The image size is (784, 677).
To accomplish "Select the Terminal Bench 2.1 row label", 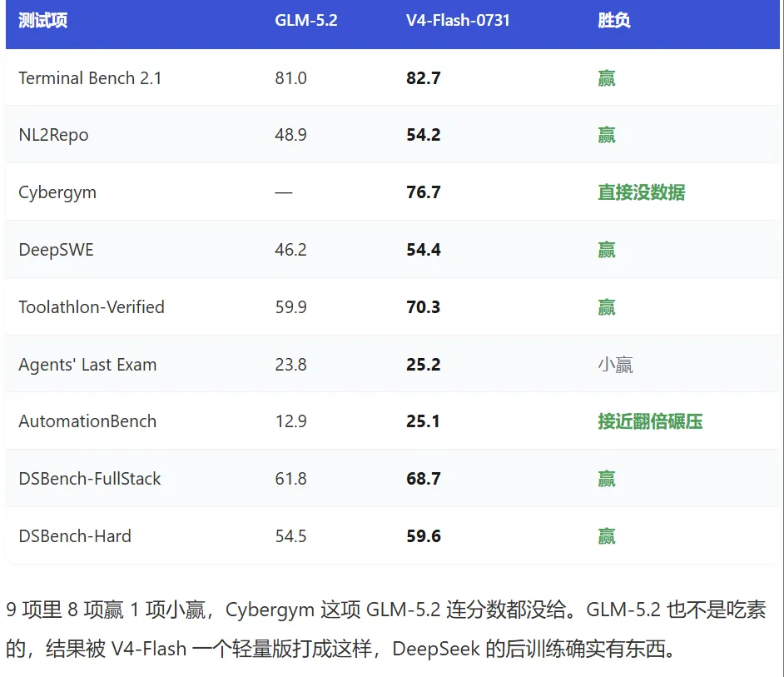I will click(x=90, y=78).
